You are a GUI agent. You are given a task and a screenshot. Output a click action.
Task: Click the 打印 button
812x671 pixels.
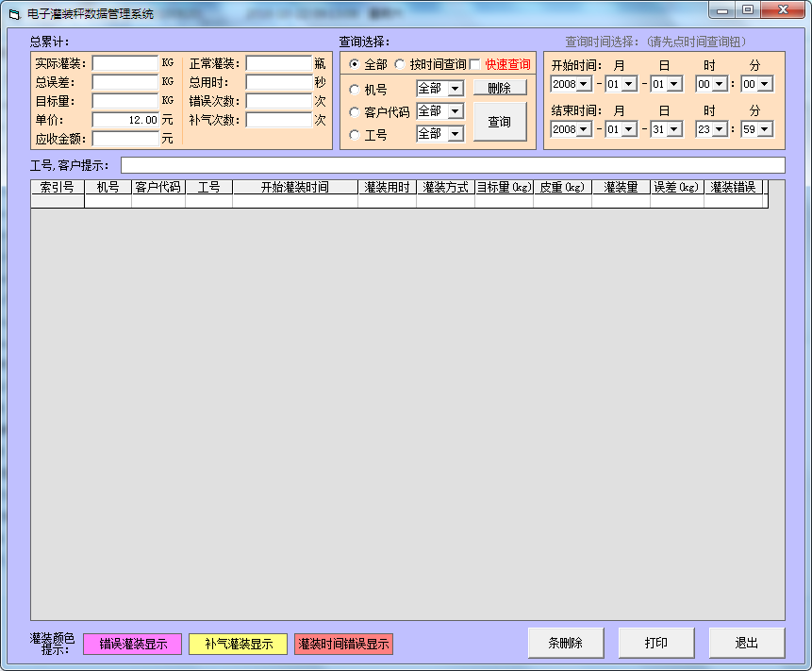[655, 643]
